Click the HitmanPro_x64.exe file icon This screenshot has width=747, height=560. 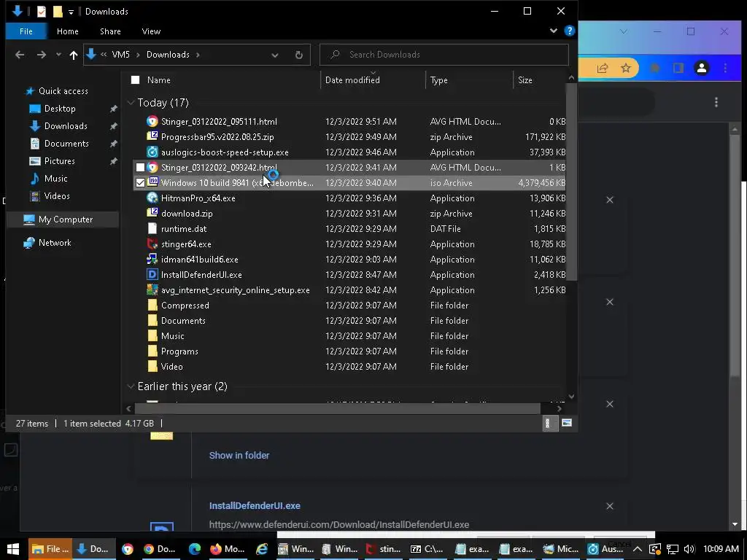(x=152, y=198)
